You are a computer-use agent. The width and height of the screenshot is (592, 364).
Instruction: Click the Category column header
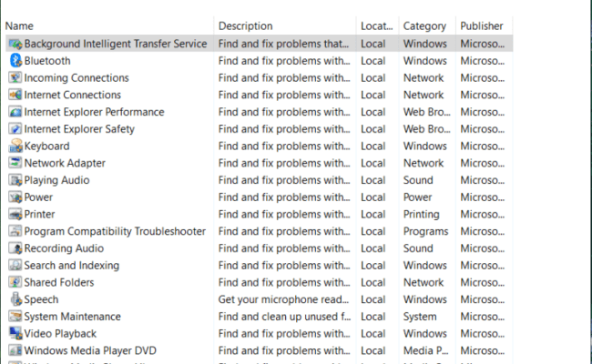(x=424, y=25)
